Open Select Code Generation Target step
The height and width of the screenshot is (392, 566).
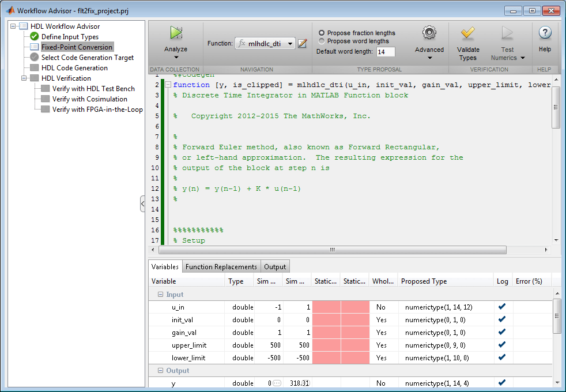87,58
